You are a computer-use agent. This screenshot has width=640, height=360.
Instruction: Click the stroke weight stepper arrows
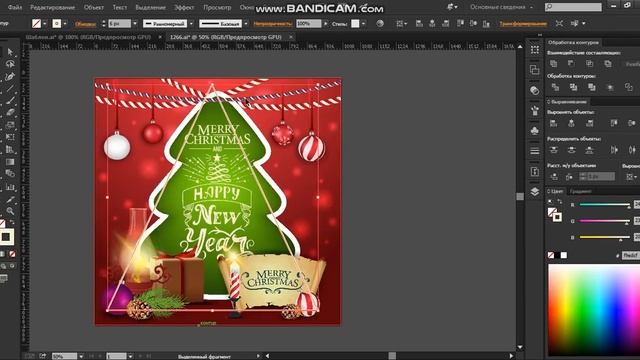click(x=103, y=24)
